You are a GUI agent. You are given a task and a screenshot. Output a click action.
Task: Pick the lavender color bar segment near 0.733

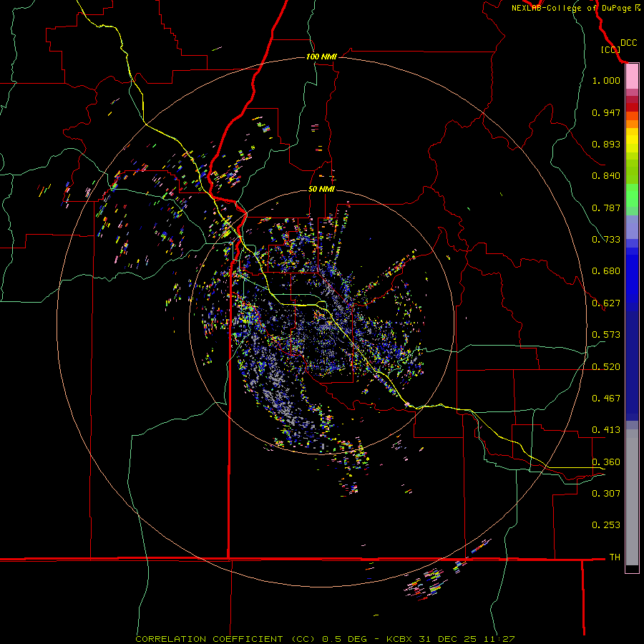632,227
